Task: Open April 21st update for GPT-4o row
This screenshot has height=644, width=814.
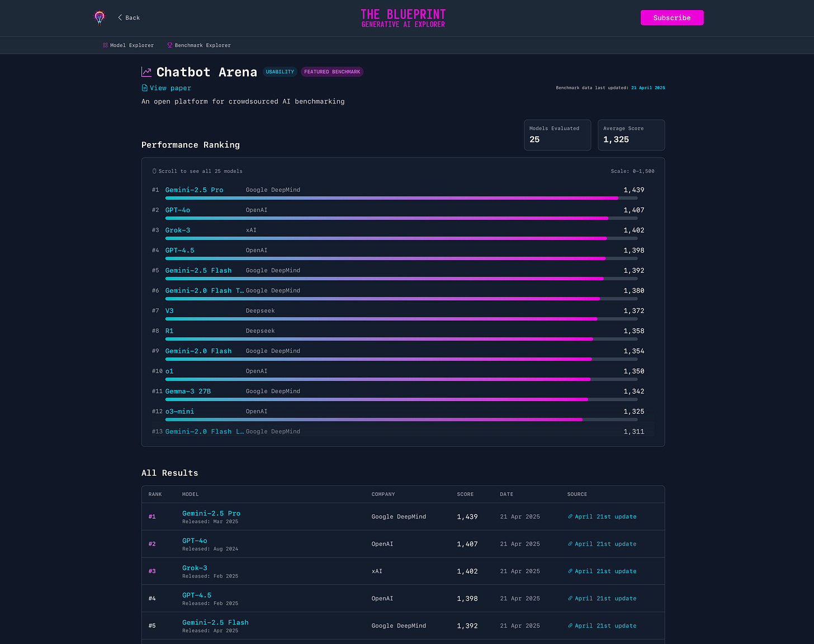Action: click(x=602, y=544)
